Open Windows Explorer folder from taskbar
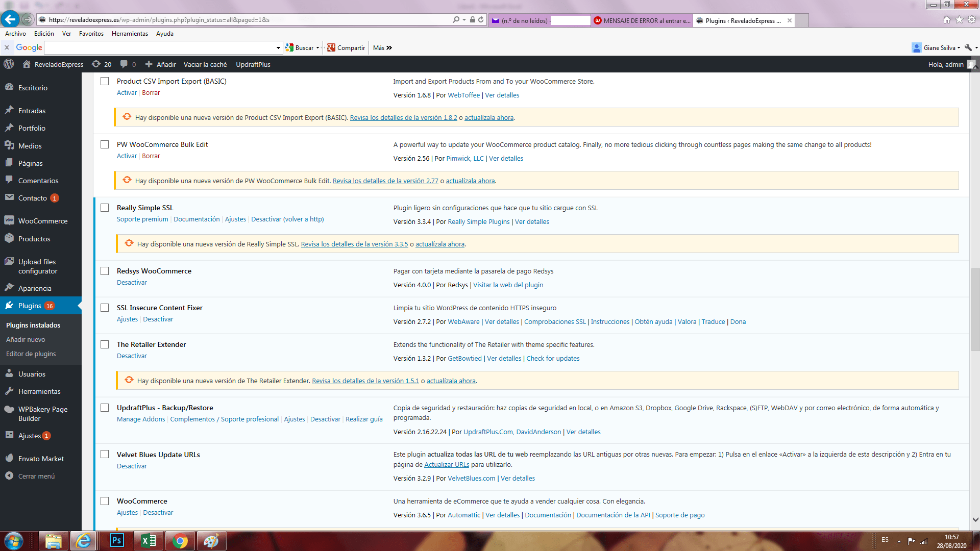This screenshot has height=551, width=980. click(x=54, y=541)
